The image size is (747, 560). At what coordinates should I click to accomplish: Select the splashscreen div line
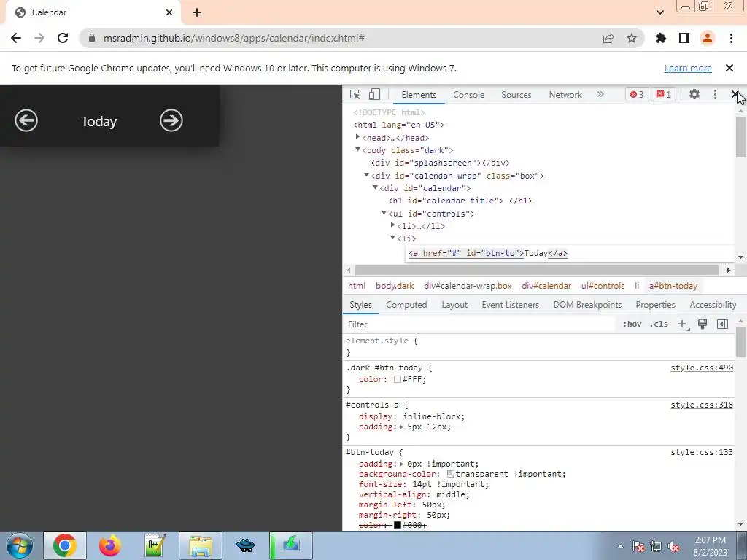(440, 163)
